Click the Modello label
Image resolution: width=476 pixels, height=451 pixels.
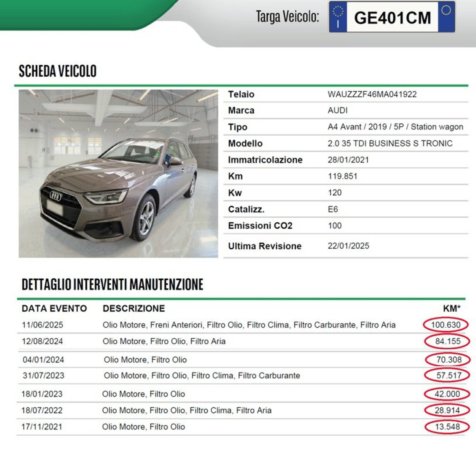click(245, 143)
